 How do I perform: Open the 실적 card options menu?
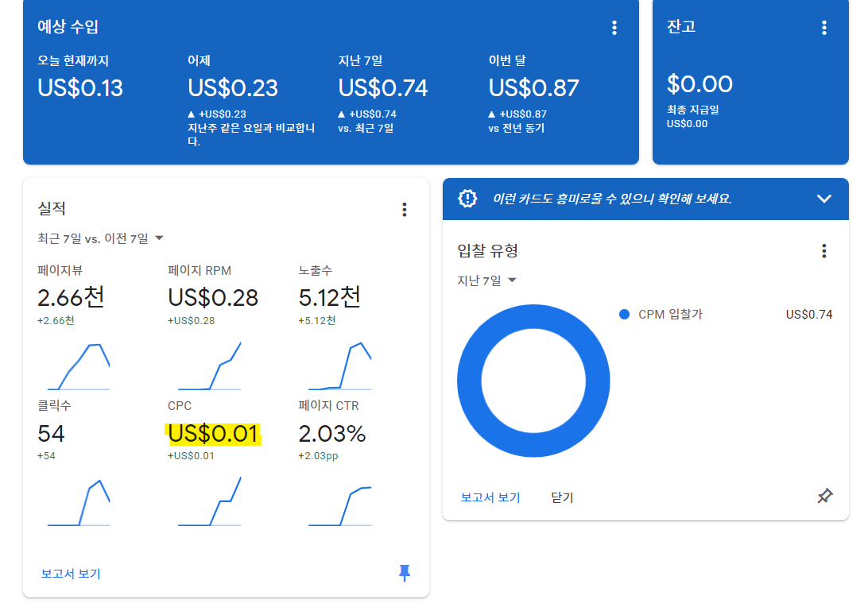click(x=405, y=210)
